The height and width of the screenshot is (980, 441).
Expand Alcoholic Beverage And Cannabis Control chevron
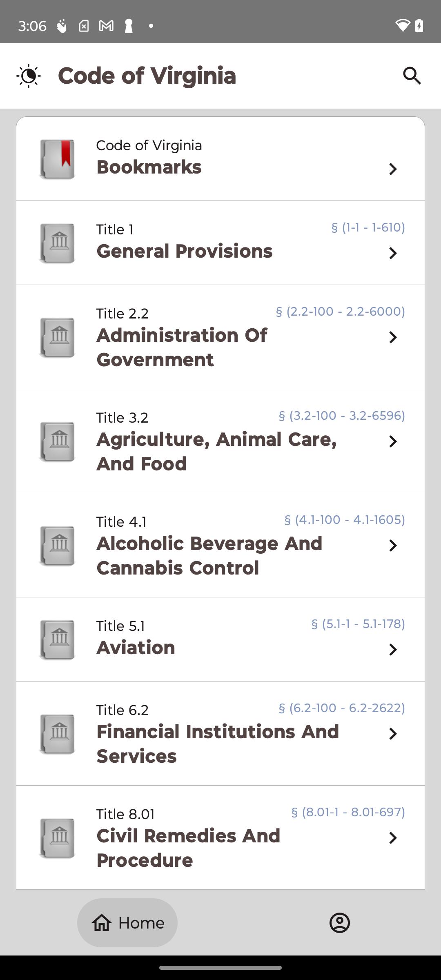pyautogui.click(x=393, y=546)
